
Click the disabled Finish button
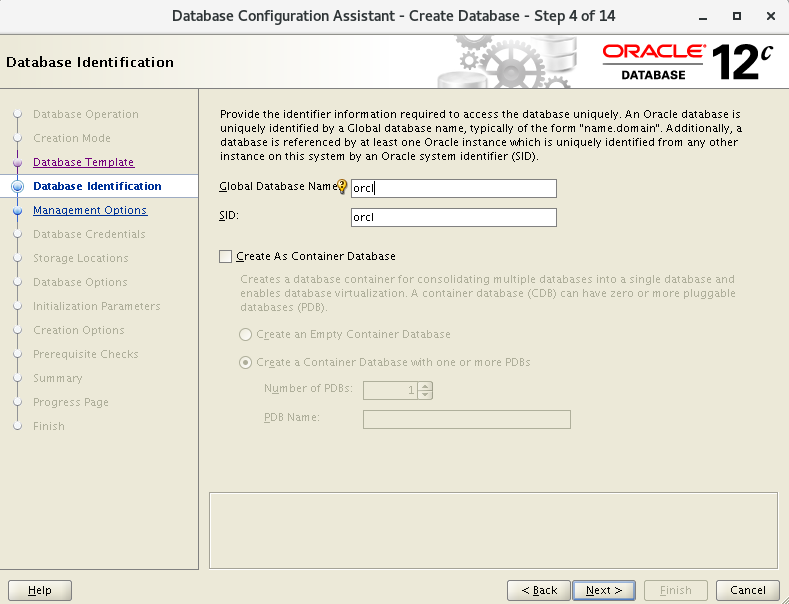(676, 590)
